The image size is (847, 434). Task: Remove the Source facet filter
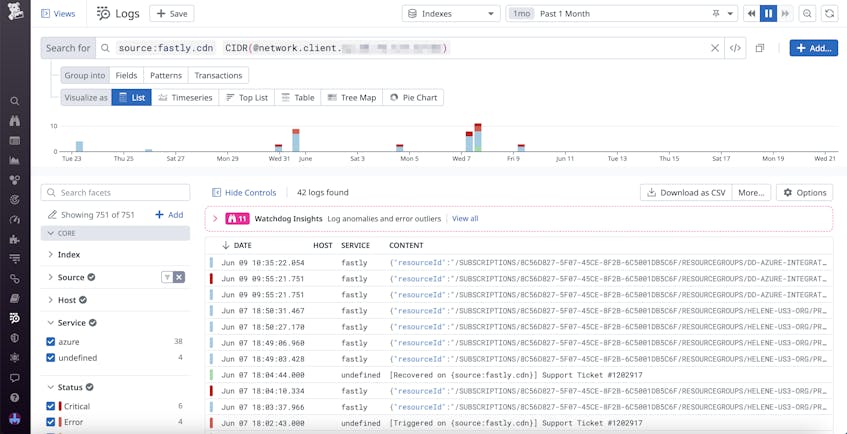pos(179,277)
